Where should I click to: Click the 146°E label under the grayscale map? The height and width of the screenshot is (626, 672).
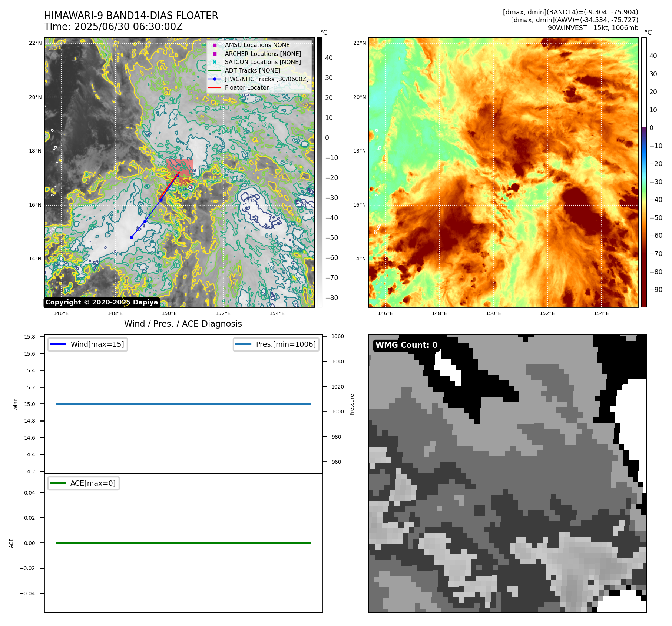pyautogui.click(x=61, y=313)
